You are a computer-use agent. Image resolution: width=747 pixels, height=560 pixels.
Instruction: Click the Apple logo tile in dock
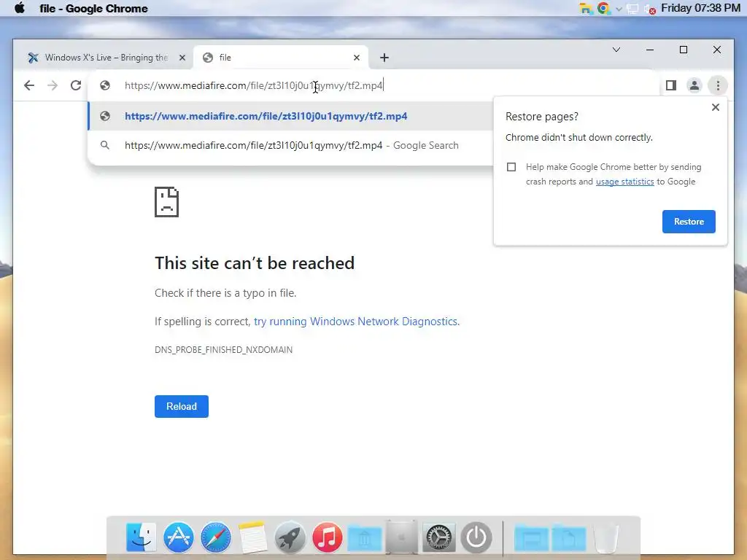point(401,537)
